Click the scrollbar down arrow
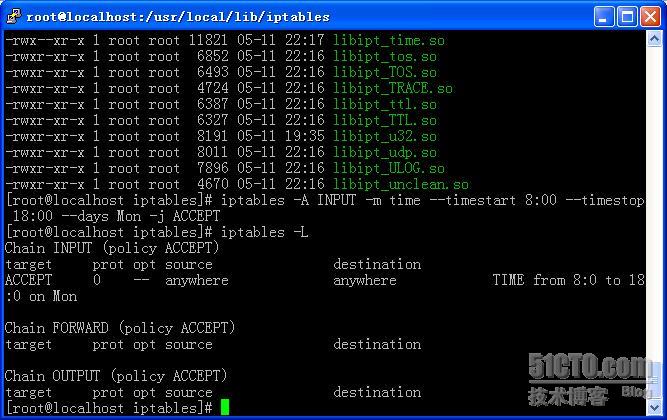Screen dimensions: 667x420 pos(654,408)
